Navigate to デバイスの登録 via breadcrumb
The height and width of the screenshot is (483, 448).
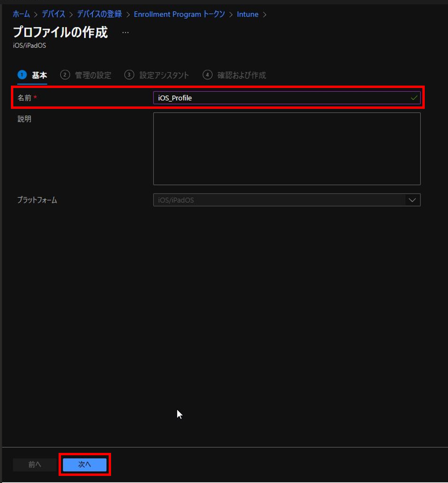tap(99, 14)
